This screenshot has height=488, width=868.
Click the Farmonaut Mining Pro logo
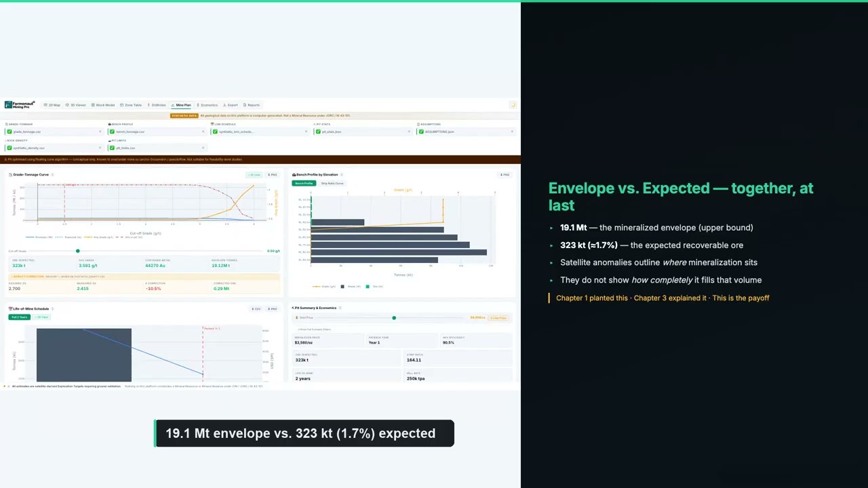click(x=20, y=105)
